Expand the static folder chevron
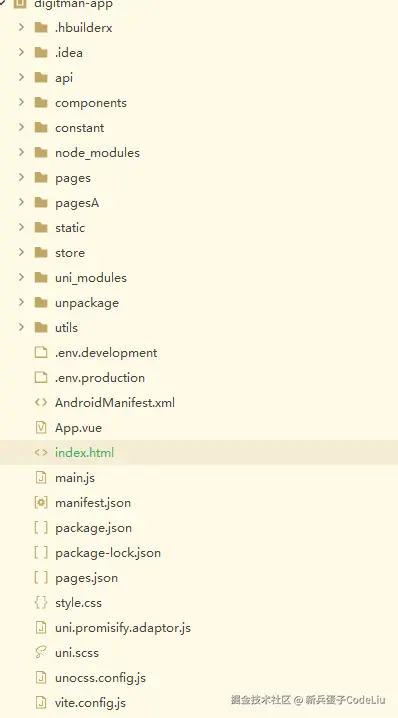The image size is (398, 718). click(21, 227)
